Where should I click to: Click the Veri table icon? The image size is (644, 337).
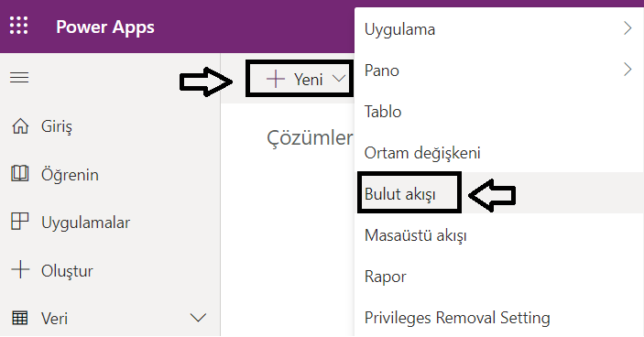tap(20, 318)
